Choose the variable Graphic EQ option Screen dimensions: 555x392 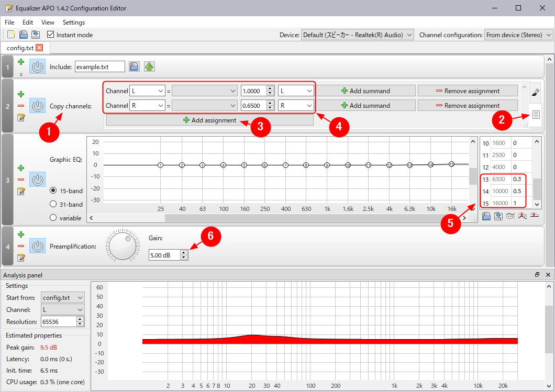[x=53, y=218]
